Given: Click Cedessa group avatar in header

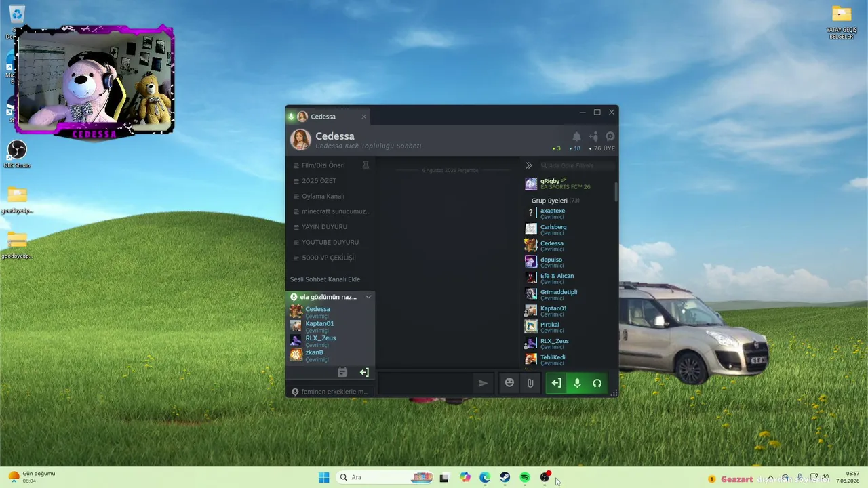Looking at the screenshot, I should coord(300,140).
